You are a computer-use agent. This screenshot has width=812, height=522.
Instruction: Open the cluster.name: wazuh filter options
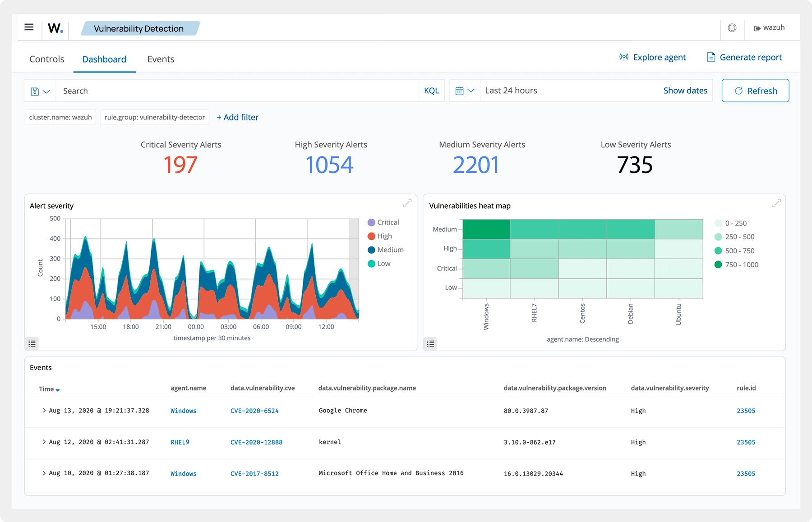[x=60, y=117]
